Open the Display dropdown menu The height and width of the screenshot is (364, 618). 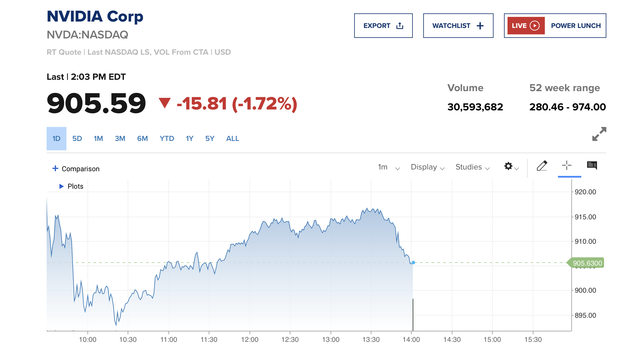point(427,167)
